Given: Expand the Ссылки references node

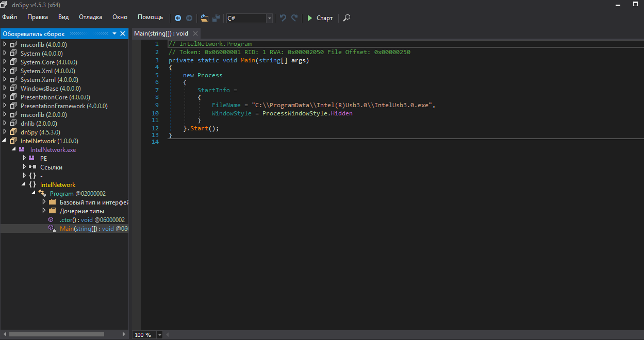Looking at the screenshot, I should 24,167.
